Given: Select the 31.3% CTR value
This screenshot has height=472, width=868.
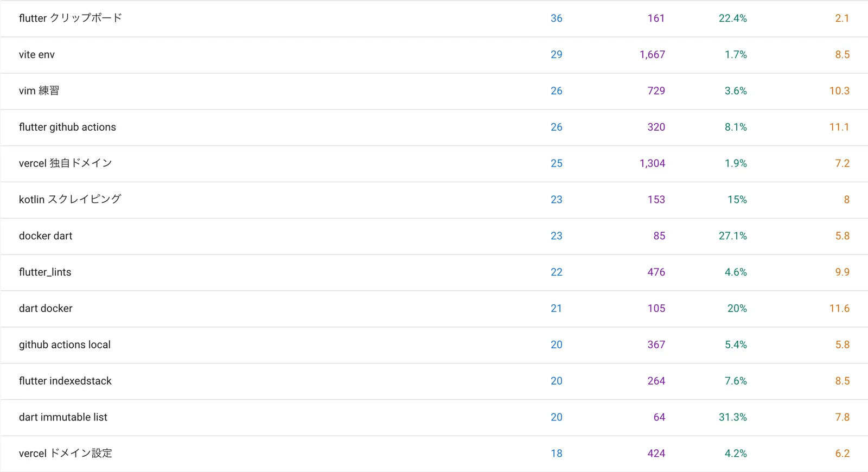Looking at the screenshot, I should [732, 417].
